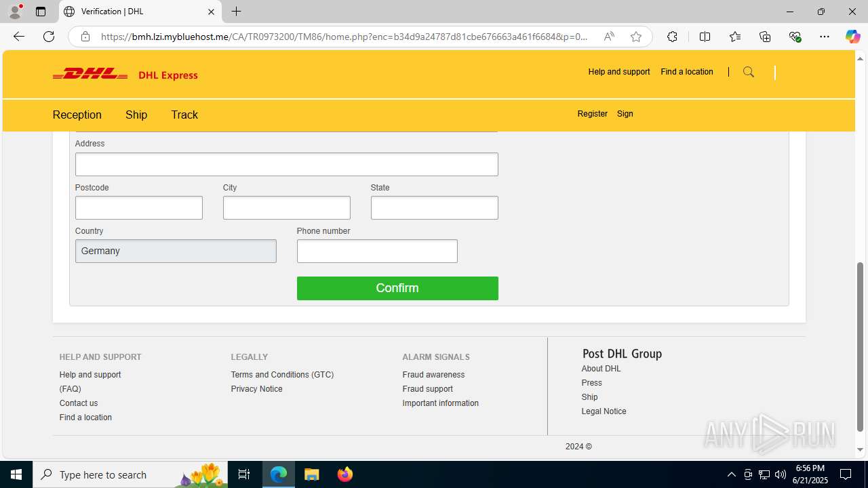Image resolution: width=868 pixels, height=488 pixels.
Task: Focus the City input field
Action: [x=287, y=207]
